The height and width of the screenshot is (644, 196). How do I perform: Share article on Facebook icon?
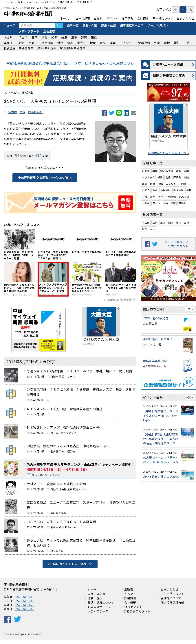point(104,113)
